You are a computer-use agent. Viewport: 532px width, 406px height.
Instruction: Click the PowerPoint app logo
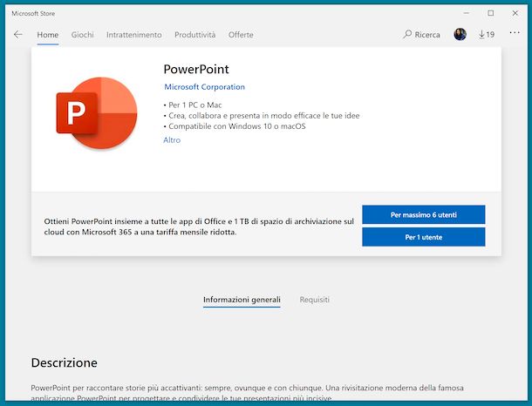pyautogui.click(x=97, y=113)
